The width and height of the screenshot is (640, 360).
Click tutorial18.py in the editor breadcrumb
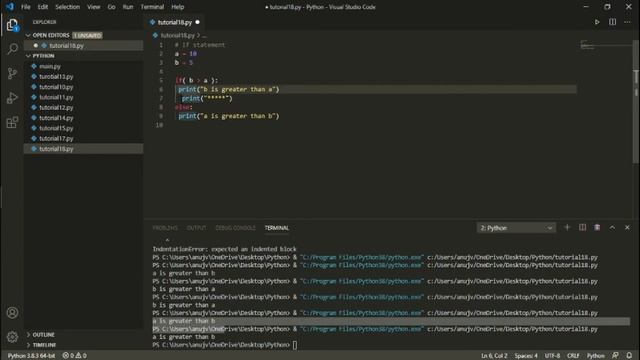pos(178,36)
